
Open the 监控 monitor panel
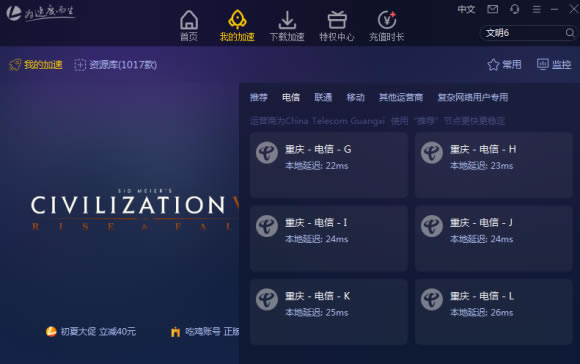(x=554, y=65)
